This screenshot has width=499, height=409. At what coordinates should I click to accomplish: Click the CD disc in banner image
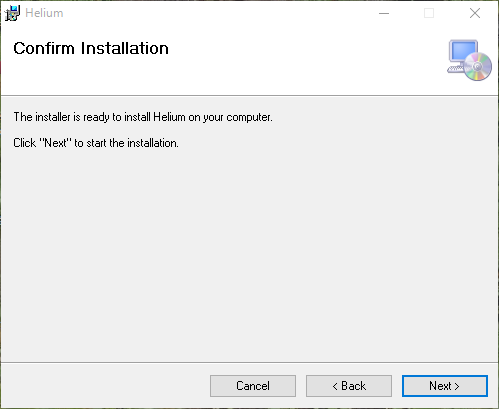point(478,67)
